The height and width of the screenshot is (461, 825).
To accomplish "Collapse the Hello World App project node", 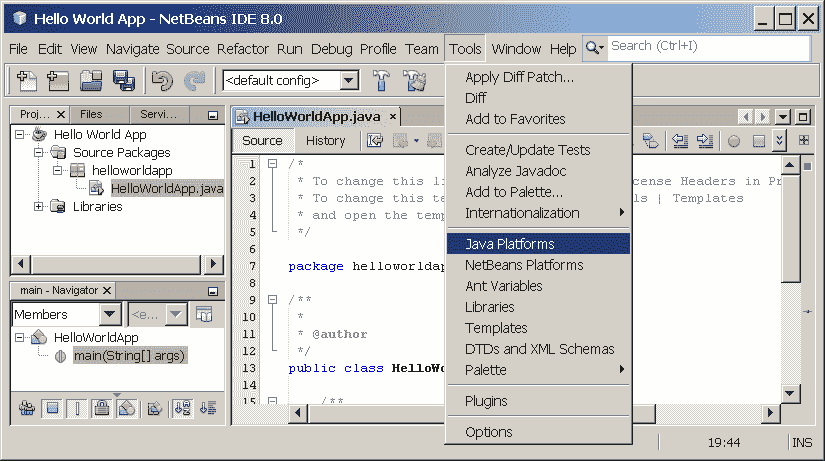I will pyautogui.click(x=20, y=135).
